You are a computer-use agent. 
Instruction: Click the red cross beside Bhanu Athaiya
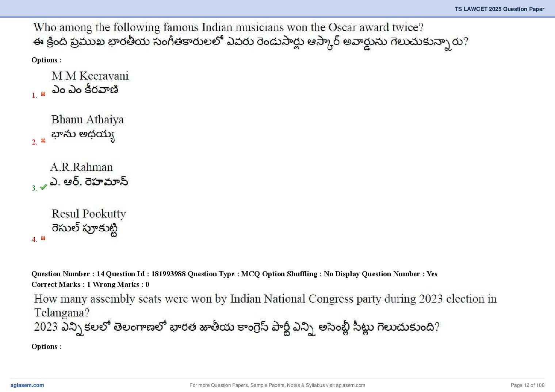(43, 141)
